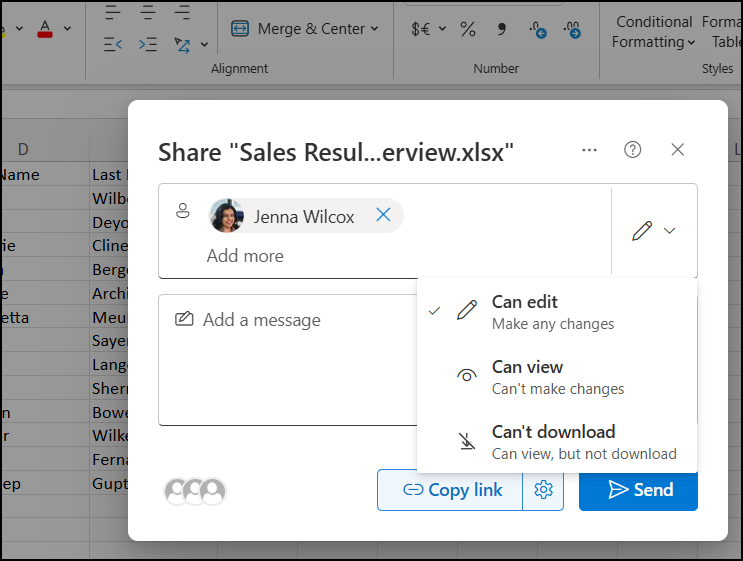Select the cell starting with 'Fern'
The width and height of the screenshot is (743, 561).
(109, 460)
